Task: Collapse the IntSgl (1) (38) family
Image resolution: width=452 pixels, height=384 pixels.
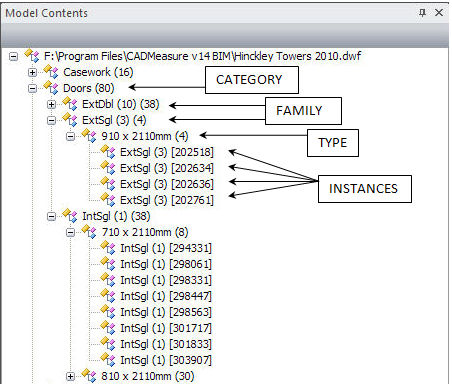Action: click(51, 216)
